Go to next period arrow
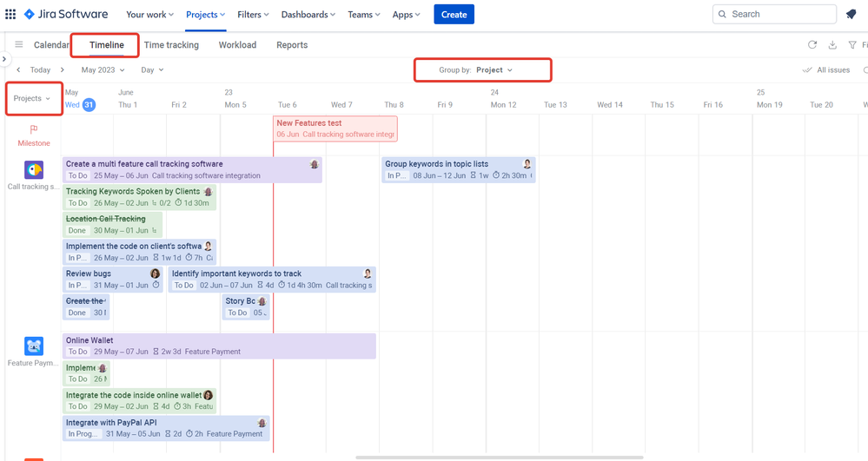Screen dimensions: 868x461 tap(62, 69)
